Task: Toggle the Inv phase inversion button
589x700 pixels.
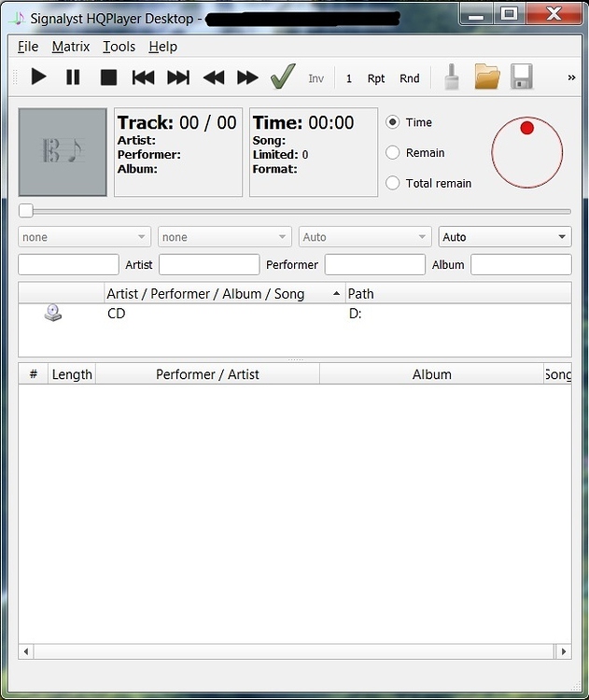Action: pos(316,78)
